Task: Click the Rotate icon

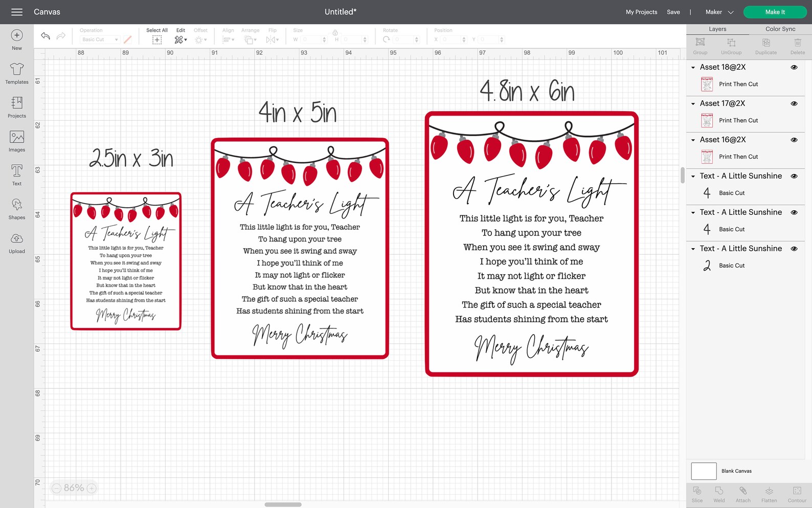Action: (x=387, y=39)
